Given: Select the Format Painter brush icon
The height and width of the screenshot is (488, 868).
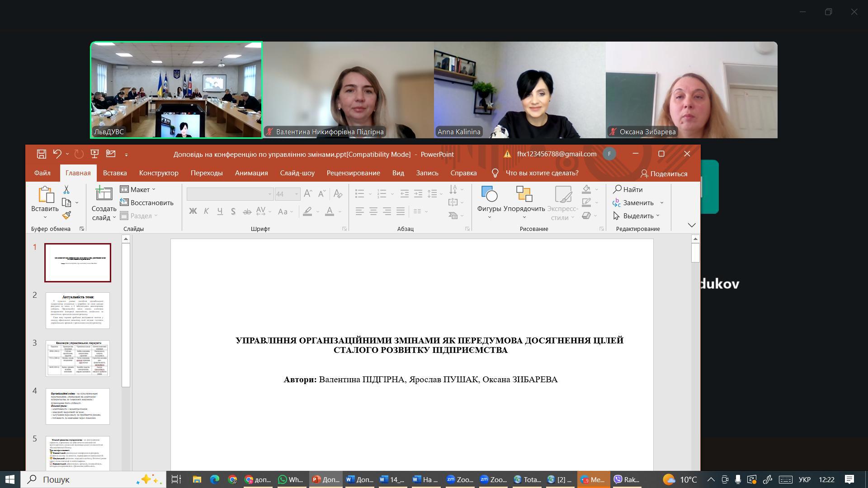Looking at the screenshot, I should [x=66, y=216].
